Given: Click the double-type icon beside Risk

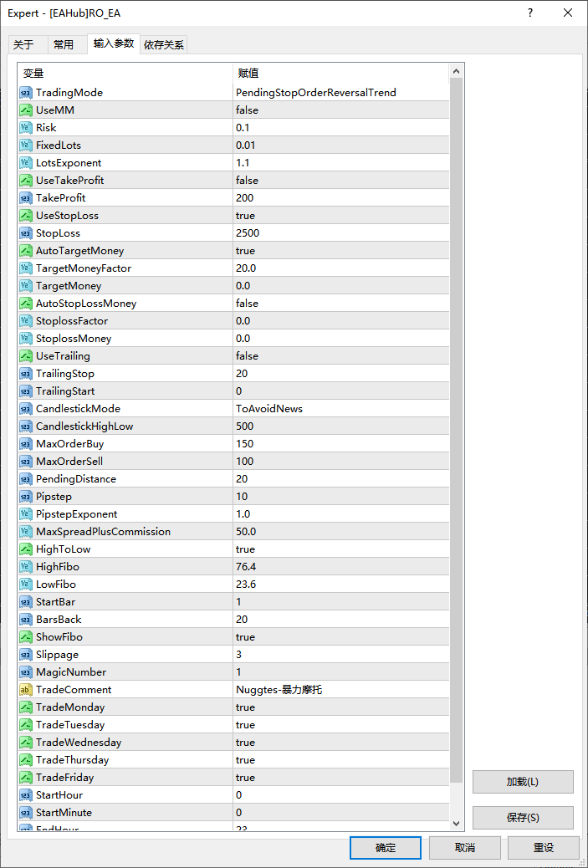Looking at the screenshot, I should click(26, 128).
